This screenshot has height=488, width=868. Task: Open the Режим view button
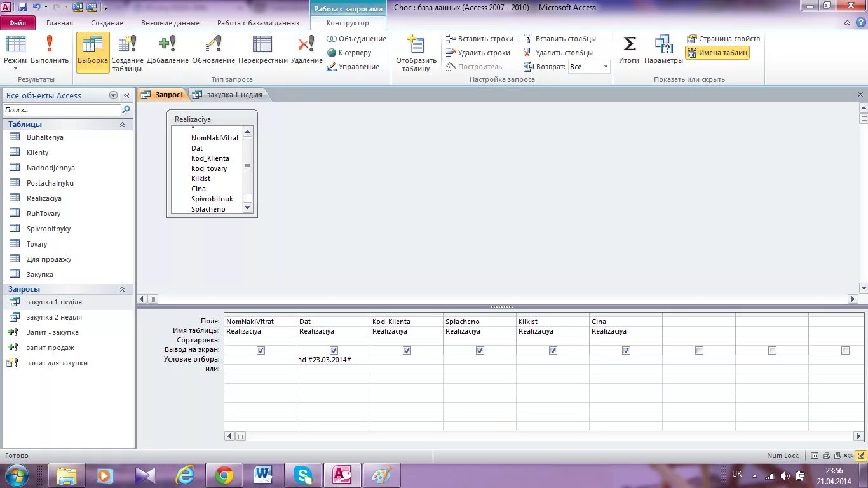[15, 51]
